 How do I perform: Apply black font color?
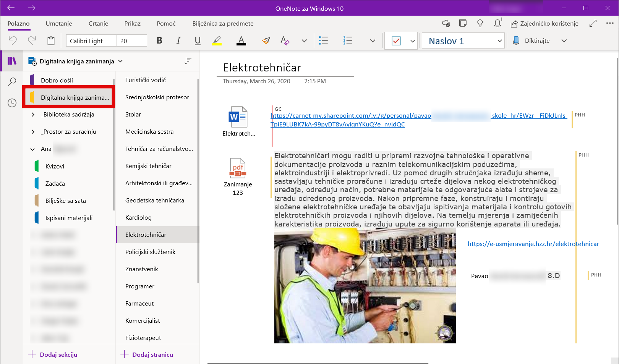(x=241, y=40)
